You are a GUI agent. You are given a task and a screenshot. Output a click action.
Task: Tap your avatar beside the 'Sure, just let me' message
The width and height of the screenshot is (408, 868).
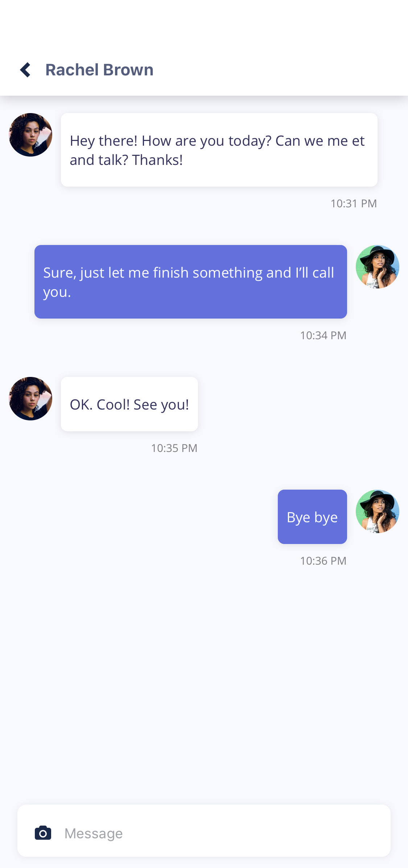click(378, 267)
